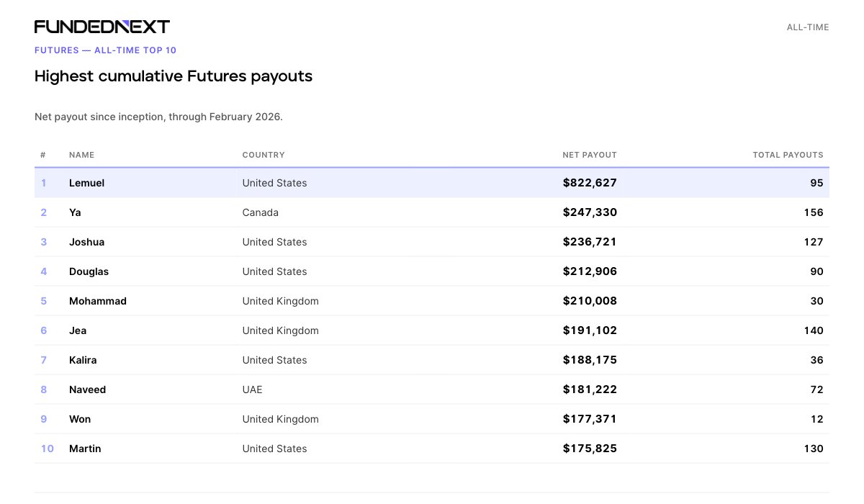
Task: Click the FundedNext logo
Action: click(102, 26)
